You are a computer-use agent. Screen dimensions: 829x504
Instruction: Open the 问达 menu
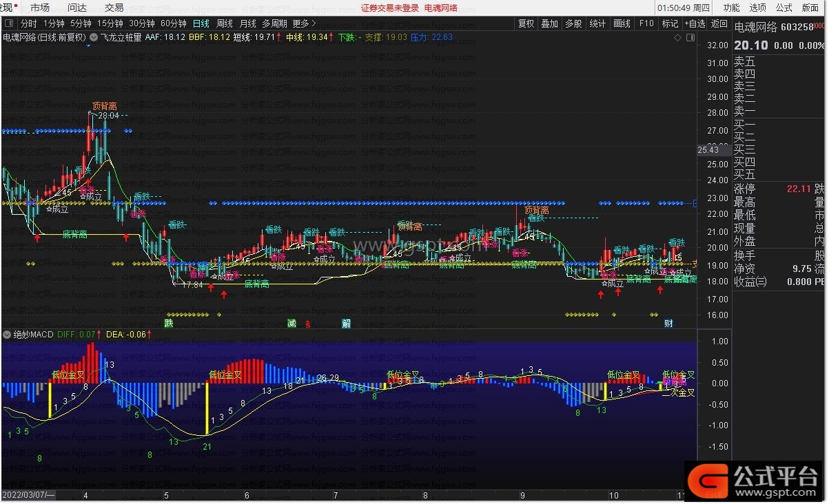[x=77, y=8]
